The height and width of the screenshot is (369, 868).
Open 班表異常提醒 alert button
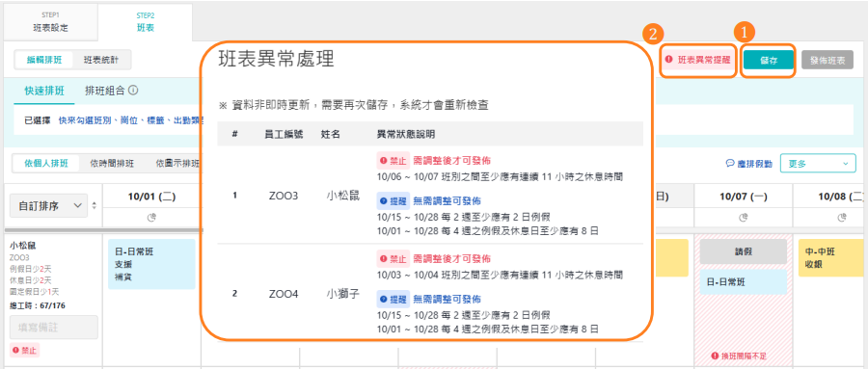(697, 60)
